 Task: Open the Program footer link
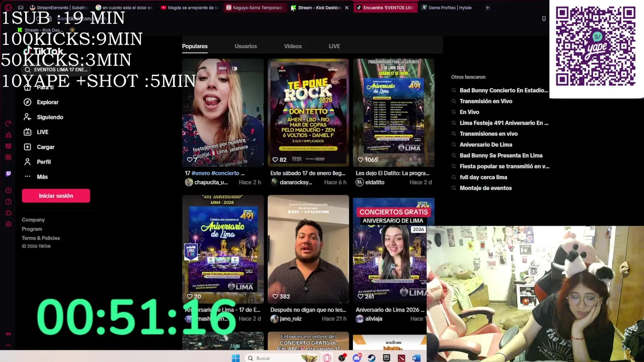(32, 229)
